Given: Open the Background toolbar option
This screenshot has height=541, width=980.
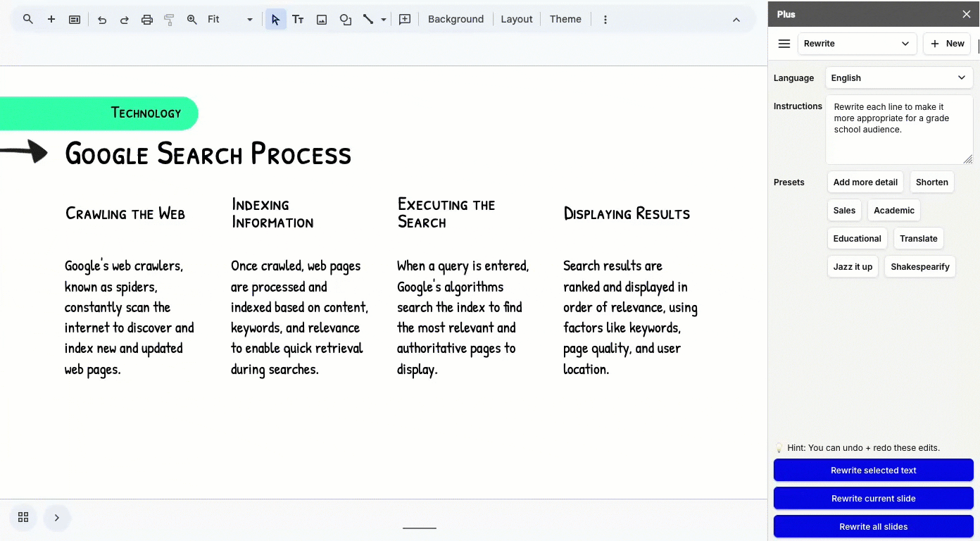Looking at the screenshot, I should point(456,20).
